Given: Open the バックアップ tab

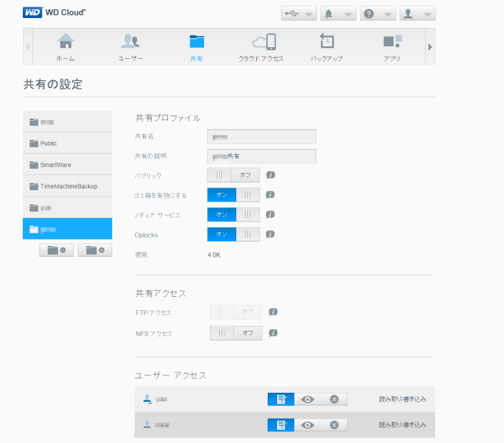Looking at the screenshot, I should pos(327,47).
